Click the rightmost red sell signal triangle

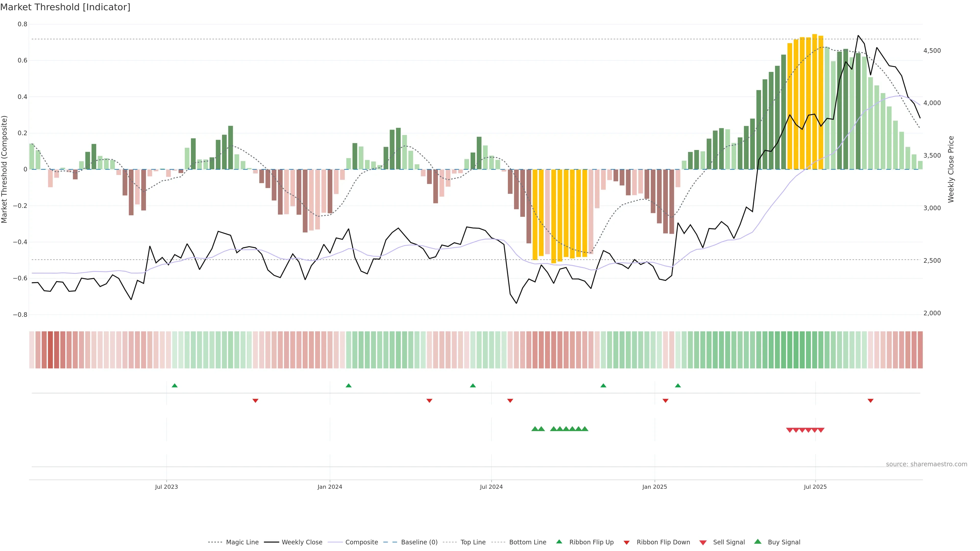tap(821, 430)
